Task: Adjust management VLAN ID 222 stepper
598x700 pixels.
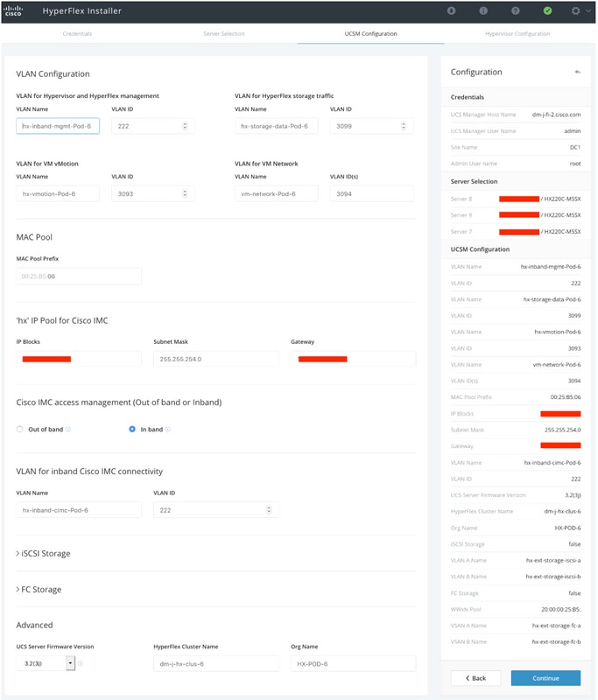Action: pos(185,126)
